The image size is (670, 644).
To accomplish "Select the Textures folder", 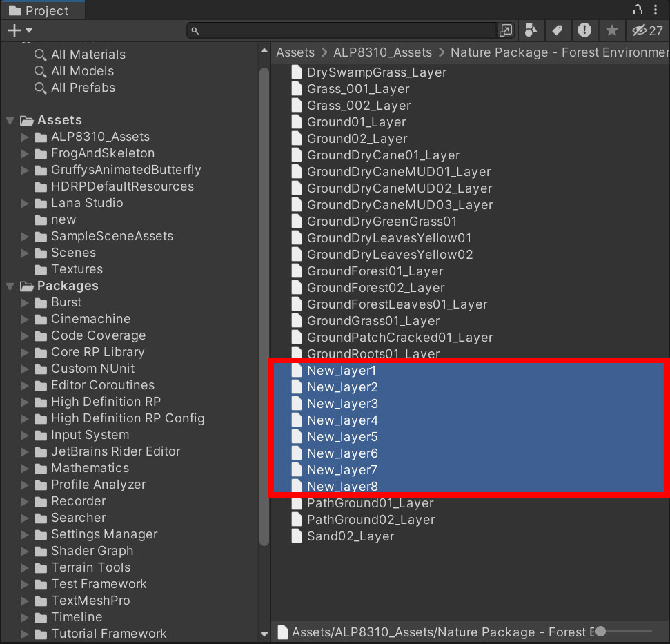I will (68, 270).
